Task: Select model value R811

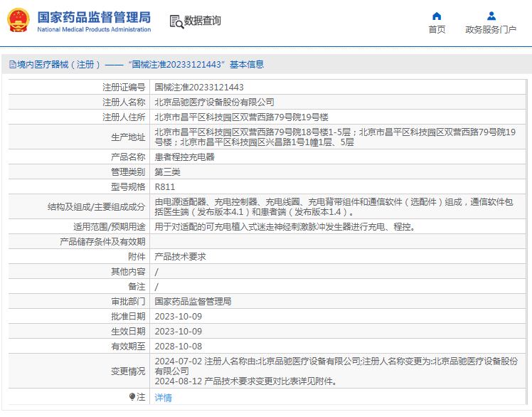Action: [x=165, y=186]
